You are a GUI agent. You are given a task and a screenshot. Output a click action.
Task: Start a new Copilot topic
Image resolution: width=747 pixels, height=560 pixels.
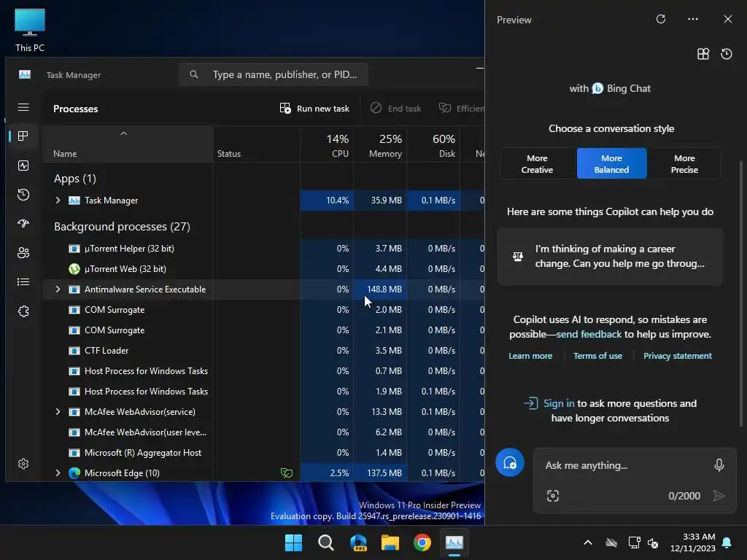coord(510,462)
